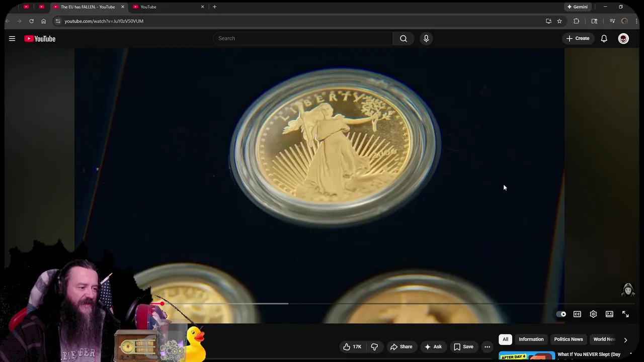The height and width of the screenshot is (362, 644).
Task: Click the magnifier search button
Action: coord(404,38)
